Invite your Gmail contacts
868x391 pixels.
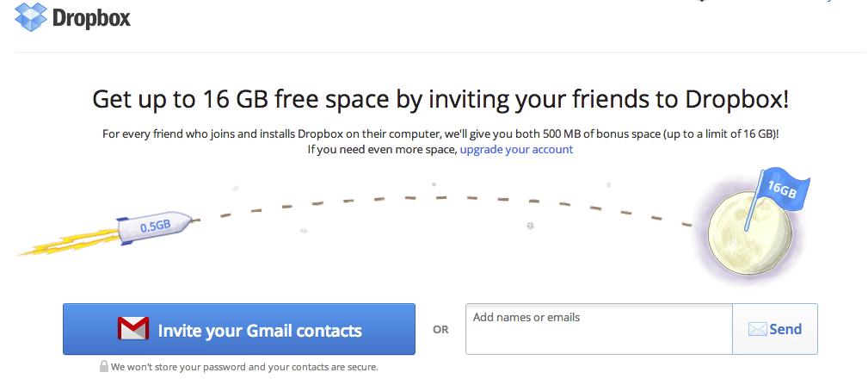239,329
